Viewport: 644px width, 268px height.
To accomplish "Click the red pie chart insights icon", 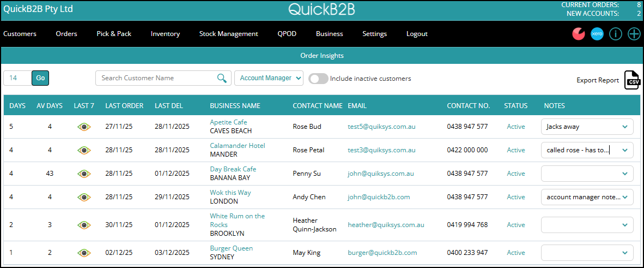I will point(579,34).
